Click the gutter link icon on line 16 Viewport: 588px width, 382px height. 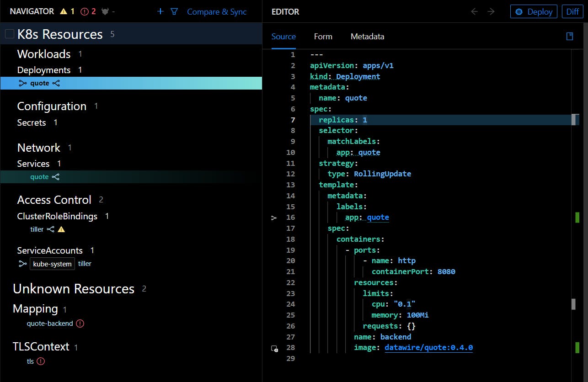[273, 218]
